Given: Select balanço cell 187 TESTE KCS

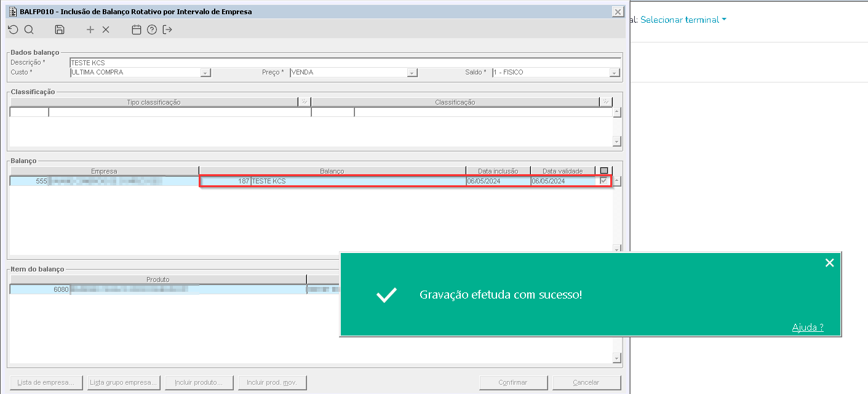Looking at the screenshot, I should [333, 181].
